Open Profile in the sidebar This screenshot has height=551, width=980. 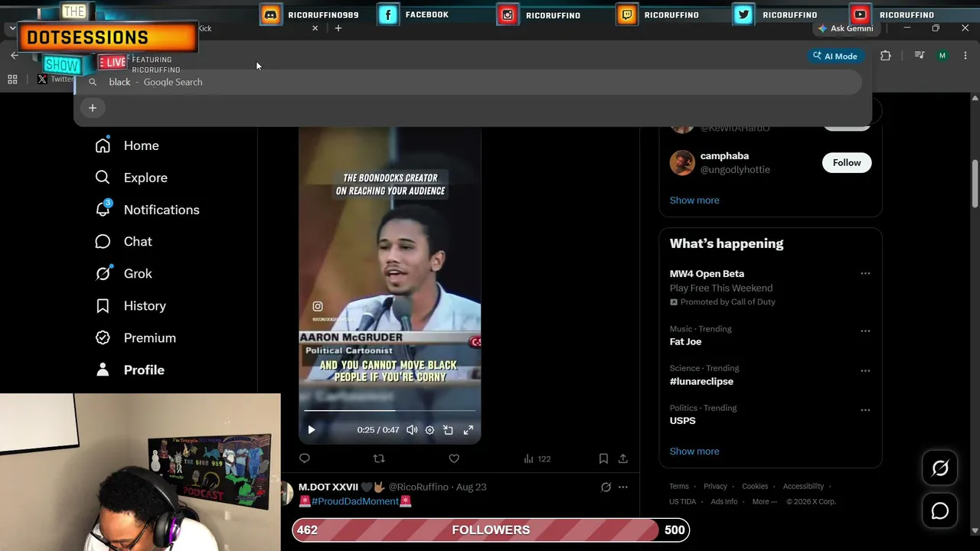coord(130,370)
